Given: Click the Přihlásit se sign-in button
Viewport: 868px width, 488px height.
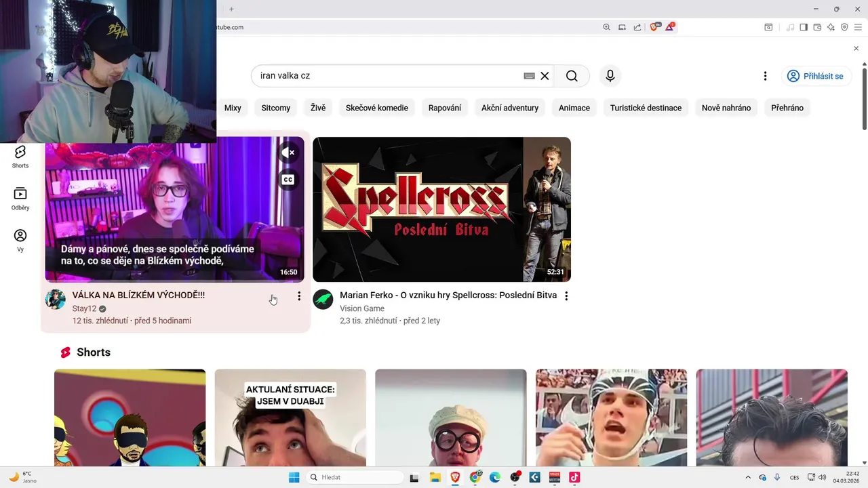Looking at the screenshot, I should click(816, 76).
